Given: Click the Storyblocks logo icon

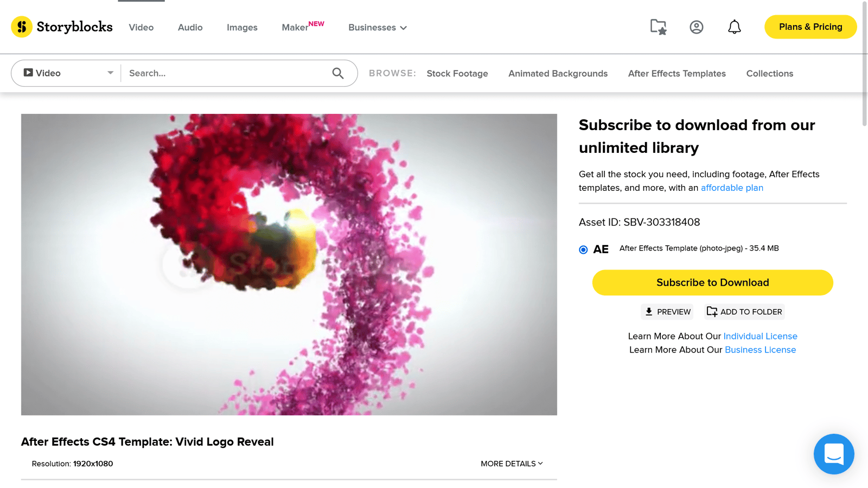Looking at the screenshot, I should coord(22,27).
